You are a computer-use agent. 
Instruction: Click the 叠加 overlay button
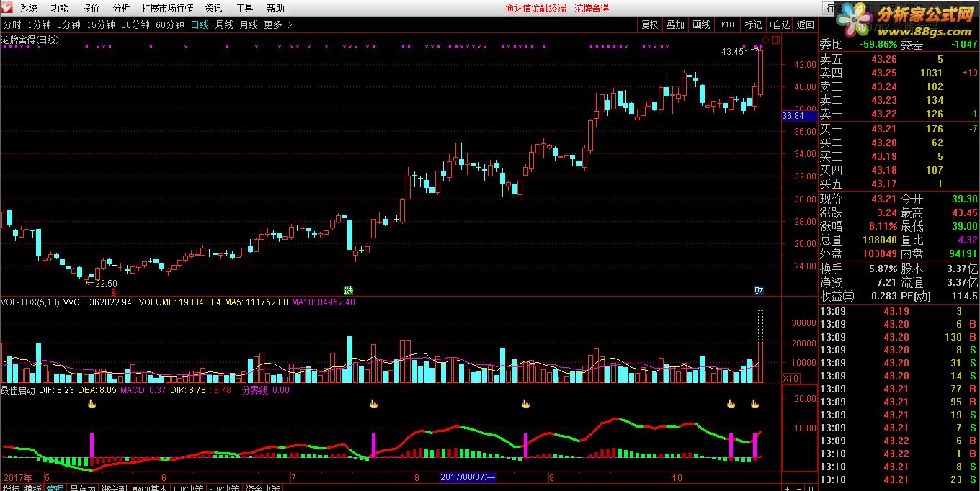coord(675,24)
